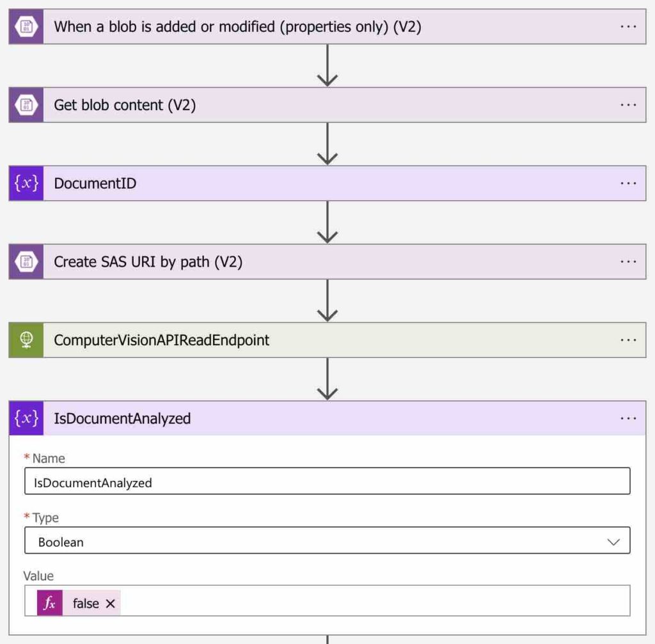Click the Azure Blob Storage trigger icon
This screenshot has height=644, width=655.
tap(26, 26)
